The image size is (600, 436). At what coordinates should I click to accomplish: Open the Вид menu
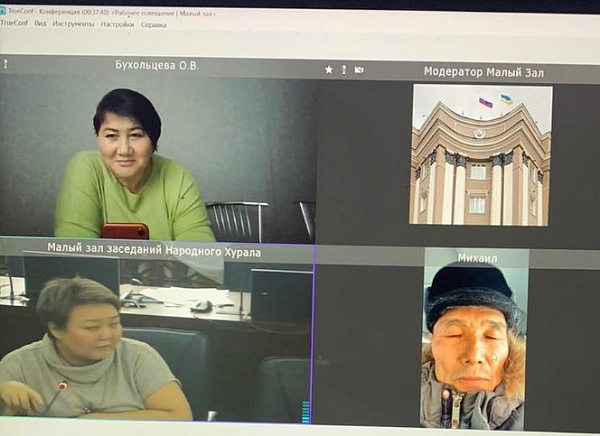[40, 23]
